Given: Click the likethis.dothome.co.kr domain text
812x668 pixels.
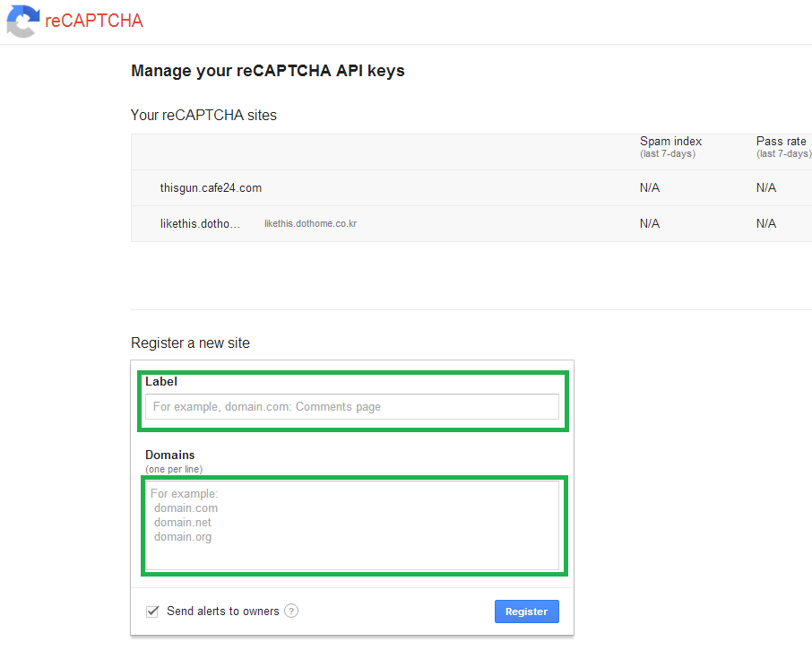Looking at the screenshot, I should coord(310,224).
